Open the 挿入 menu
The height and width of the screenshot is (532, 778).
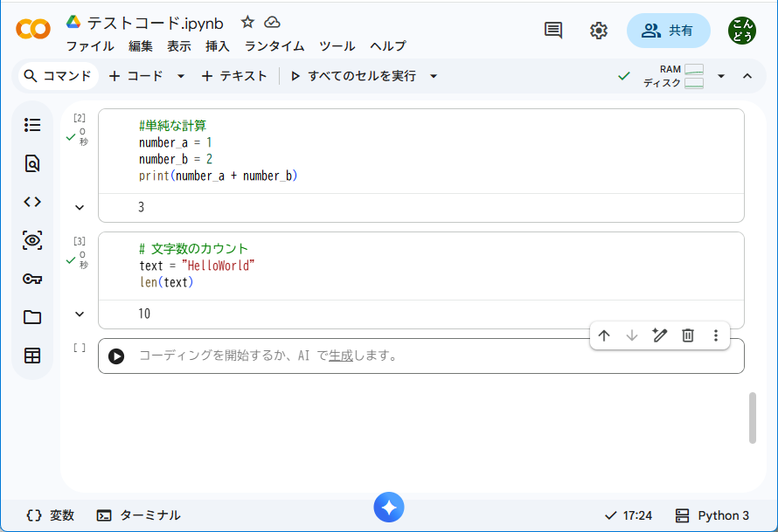coord(218,46)
